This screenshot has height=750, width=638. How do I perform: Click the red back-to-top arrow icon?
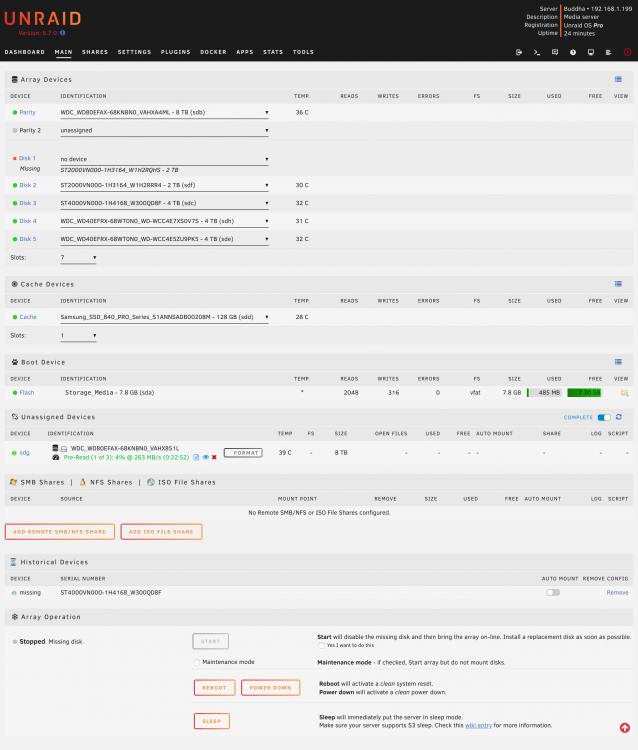point(625,728)
